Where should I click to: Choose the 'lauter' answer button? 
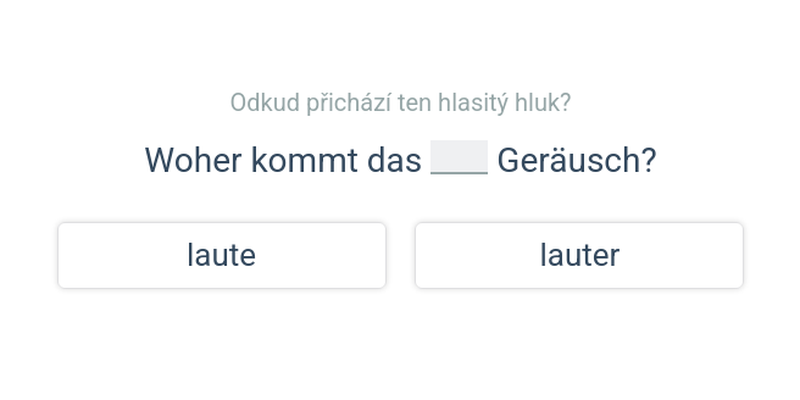click(579, 255)
